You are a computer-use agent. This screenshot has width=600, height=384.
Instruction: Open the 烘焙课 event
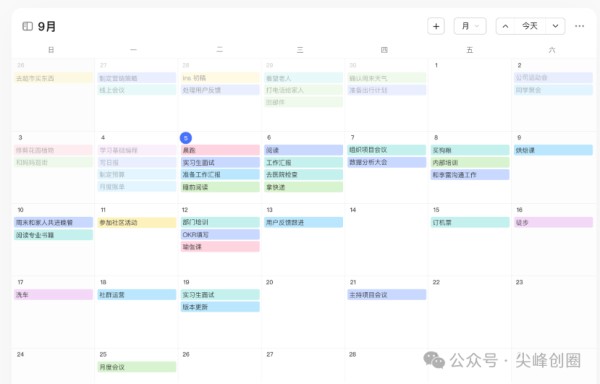tap(554, 150)
